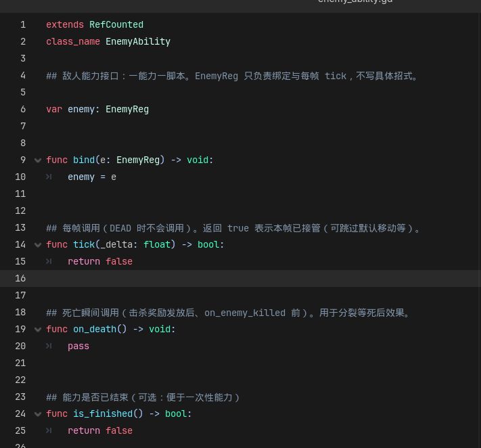Screen dimensions: 481x448
Task: Click '_delta' parameter on line 14
Action: point(116,244)
